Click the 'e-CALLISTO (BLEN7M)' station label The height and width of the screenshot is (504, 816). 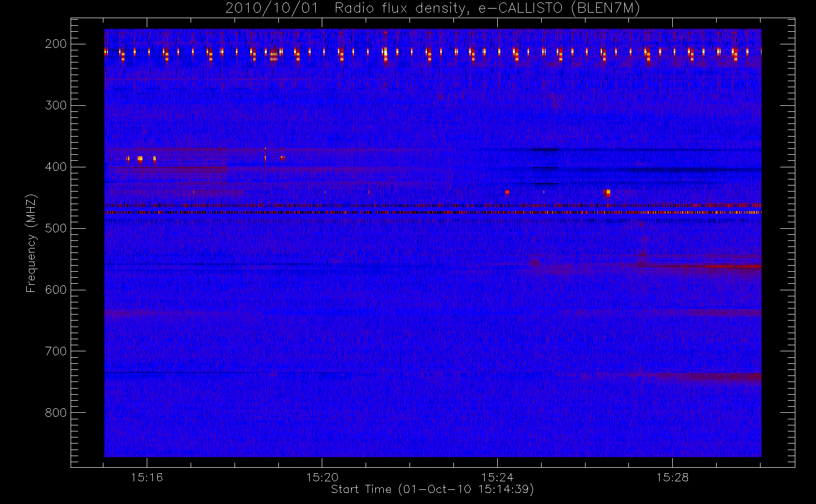(559, 9)
